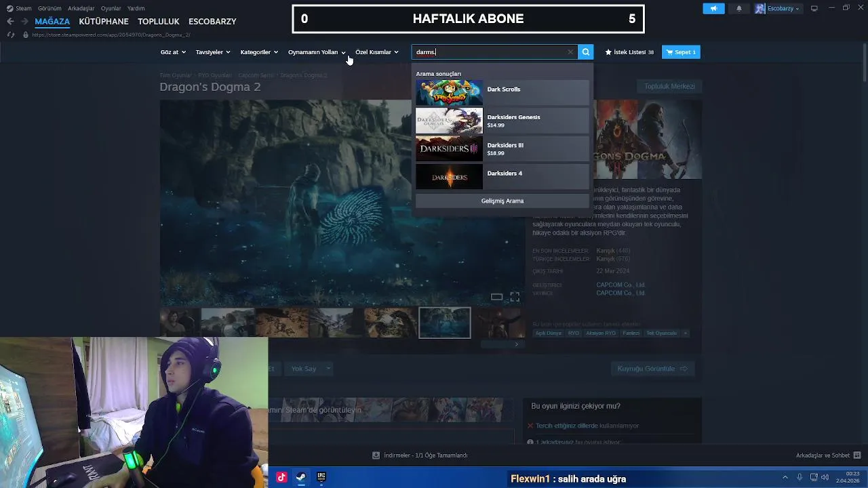Click the İndirmeler download icon
Viewport: 868px width, 488px height.
click(x=376, y=455)
